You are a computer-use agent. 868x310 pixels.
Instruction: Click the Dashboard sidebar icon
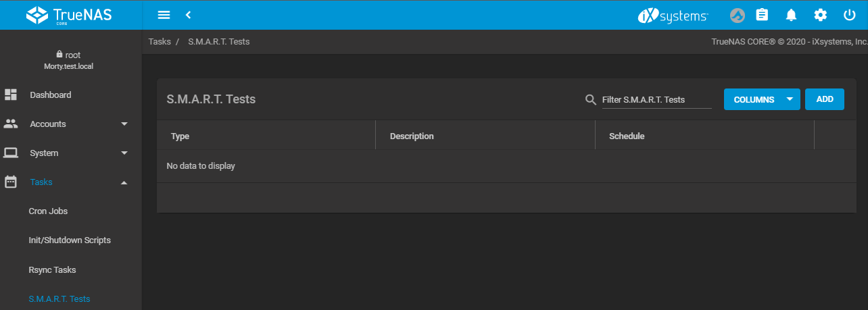pos(11,95)
